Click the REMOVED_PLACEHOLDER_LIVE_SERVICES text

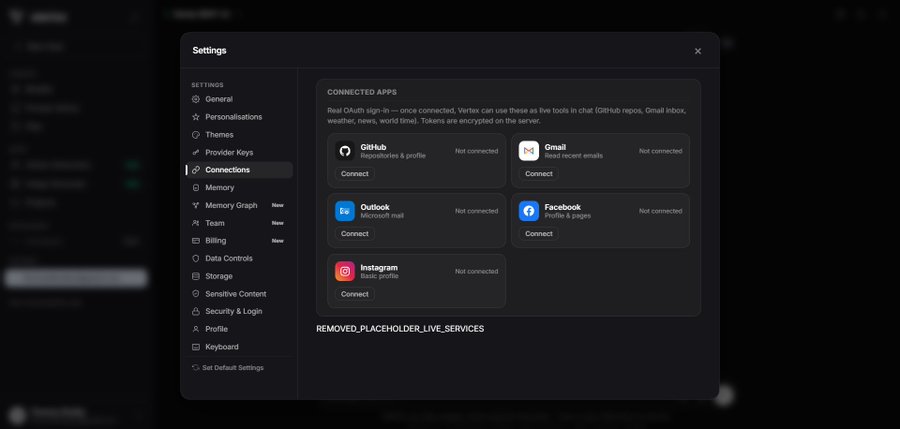[400, 329]
